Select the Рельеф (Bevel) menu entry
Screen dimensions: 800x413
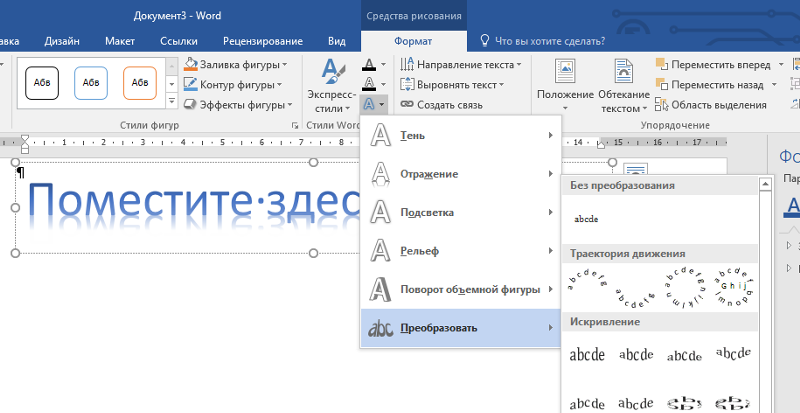click(459, 250)
